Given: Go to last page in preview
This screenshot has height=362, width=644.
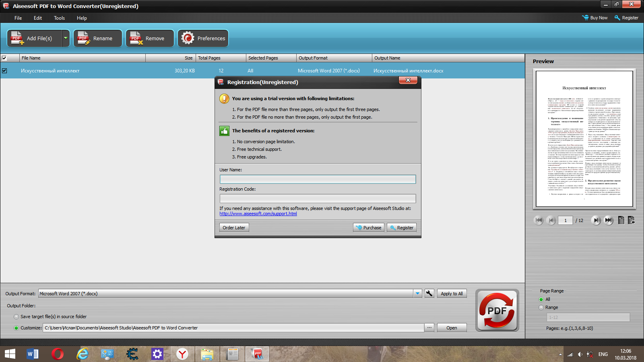Looking at the screenshot, I should point(609,220).
